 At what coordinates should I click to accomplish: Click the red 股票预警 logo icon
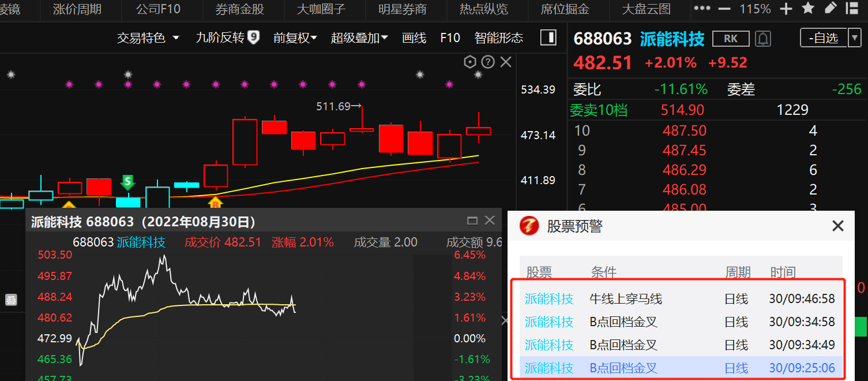[529, 226]
